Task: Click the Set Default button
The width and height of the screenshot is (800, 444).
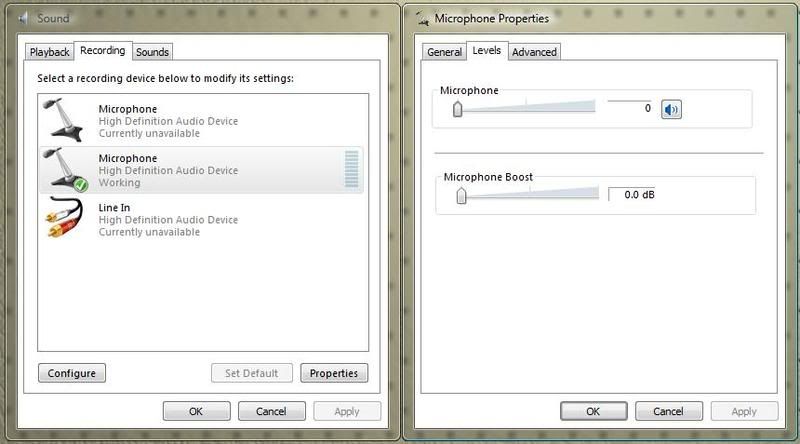Action: [x=252, y=373]
